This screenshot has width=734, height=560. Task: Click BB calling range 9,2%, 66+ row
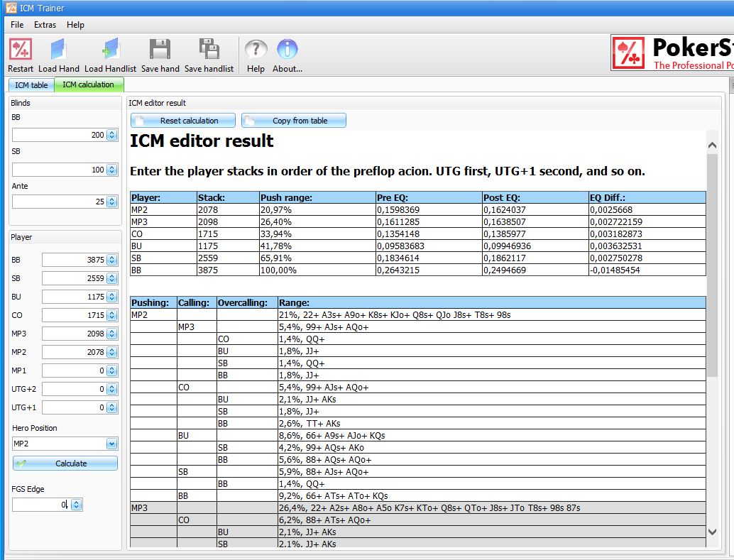(x=418, y=496)
